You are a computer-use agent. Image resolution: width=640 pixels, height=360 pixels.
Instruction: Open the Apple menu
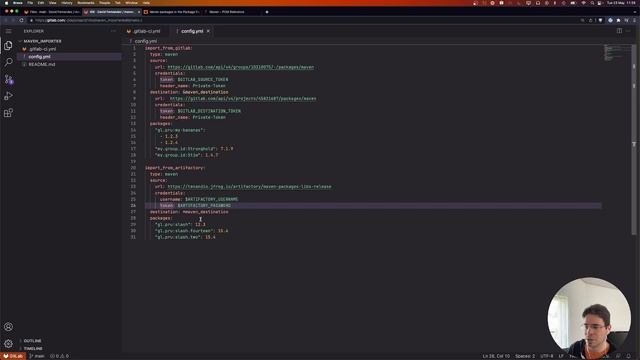coord(6,3)
